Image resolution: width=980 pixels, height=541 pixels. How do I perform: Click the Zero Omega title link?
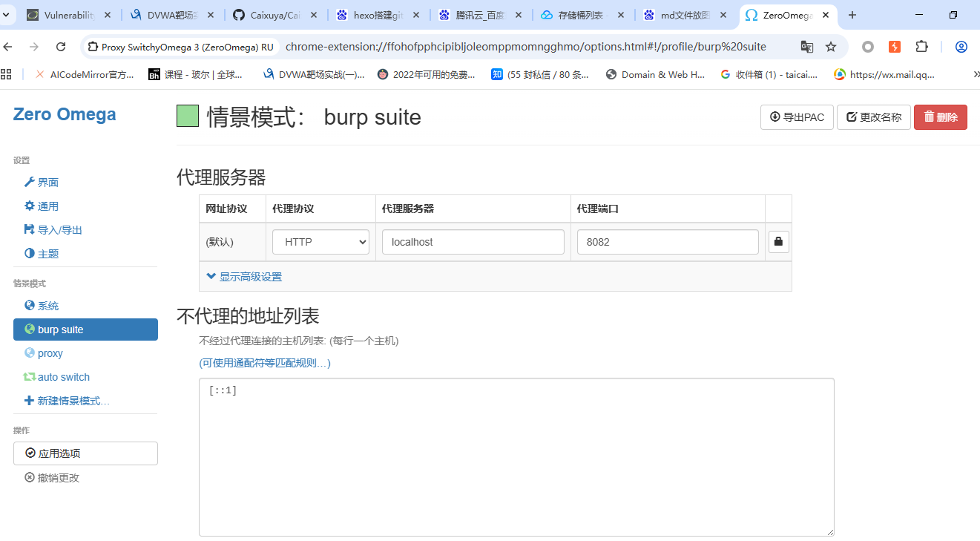[x=65, y=114]
